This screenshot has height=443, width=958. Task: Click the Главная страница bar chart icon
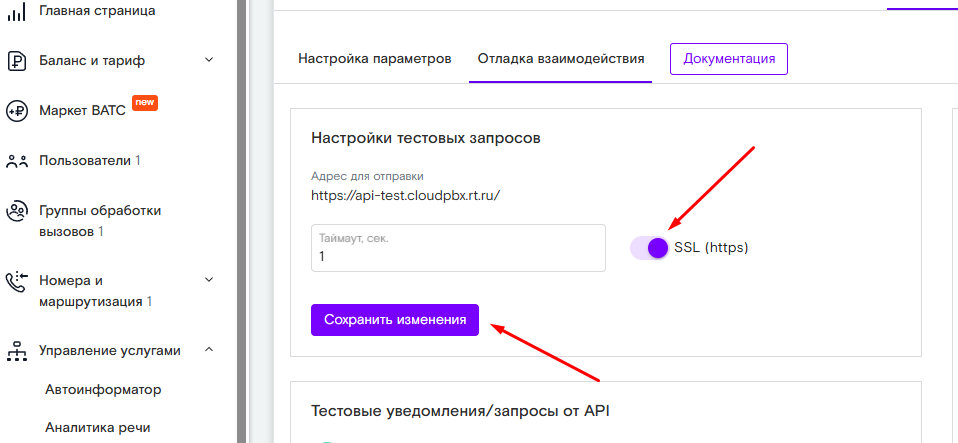(16, 11)
